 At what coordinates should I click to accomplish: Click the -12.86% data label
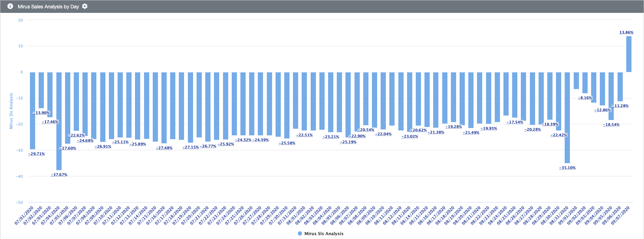(x=603, y=110)
